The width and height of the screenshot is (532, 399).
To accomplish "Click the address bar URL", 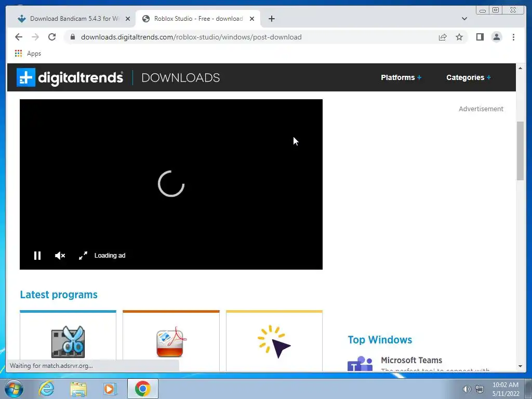I will pyautogui.click(x=191, y=37).
